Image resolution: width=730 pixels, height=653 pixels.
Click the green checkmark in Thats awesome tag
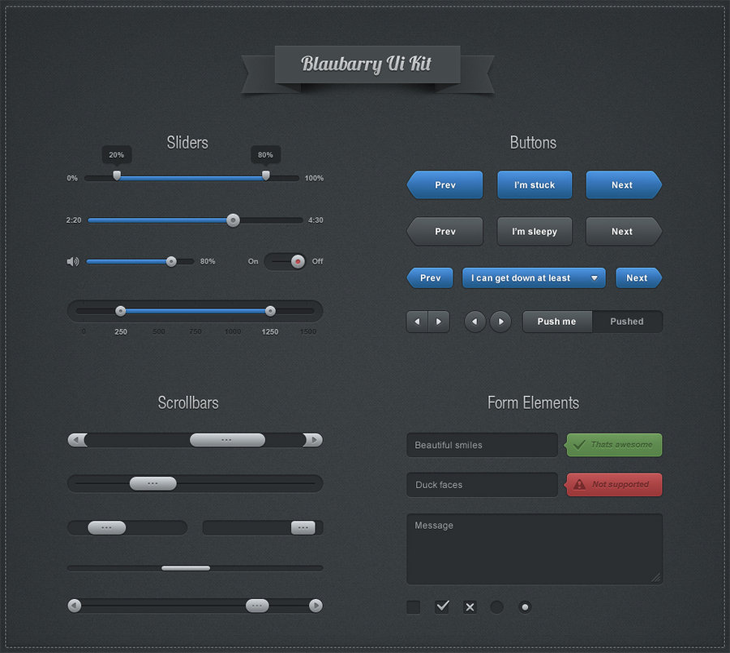click(579, 444)
